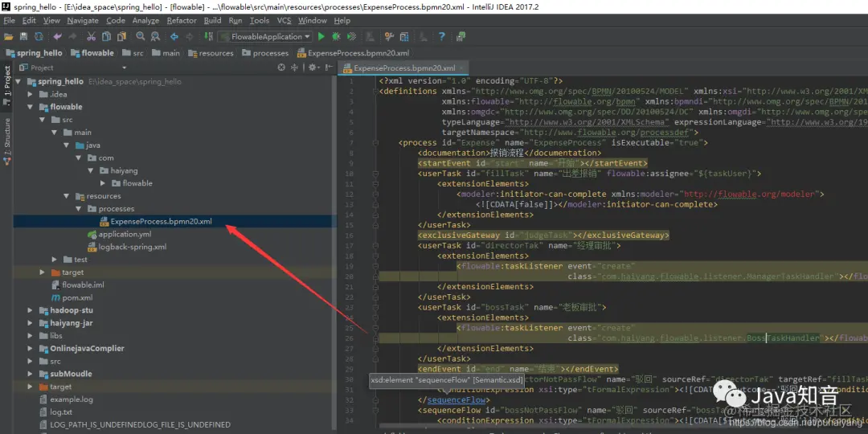Expand the test folder

(x=55, y=260)
